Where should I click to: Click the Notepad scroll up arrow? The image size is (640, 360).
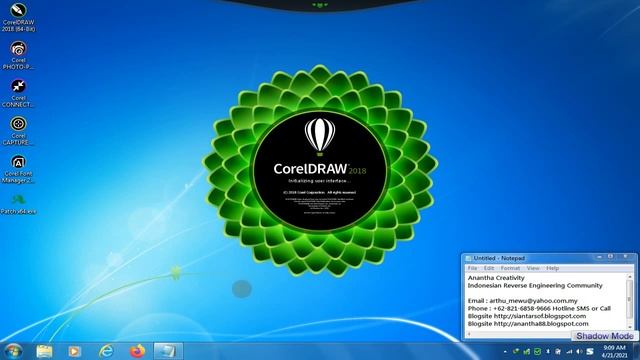(x=629, y=276)
